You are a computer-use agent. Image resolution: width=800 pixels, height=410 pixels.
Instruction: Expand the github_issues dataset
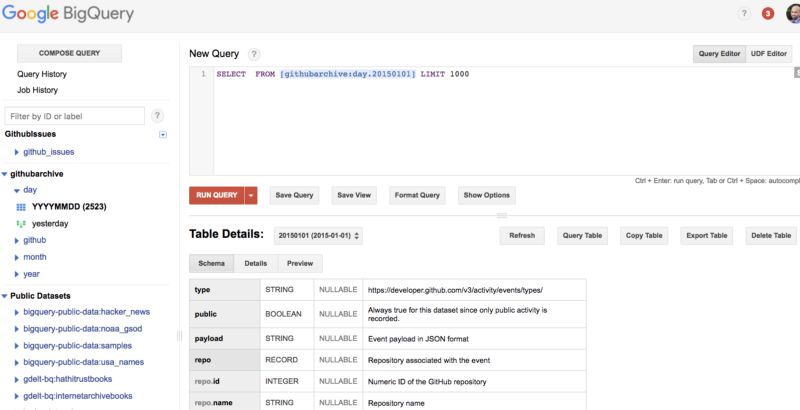[x=17, y=152]
